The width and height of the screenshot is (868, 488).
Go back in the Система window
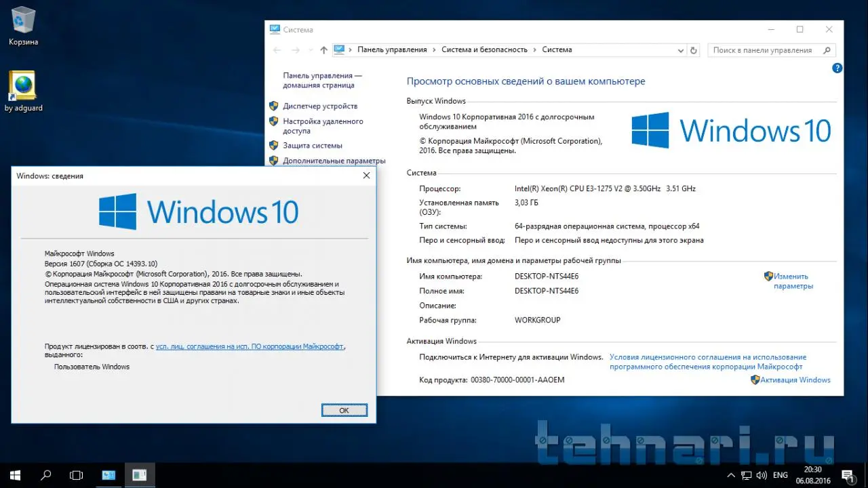pos(277,50)
